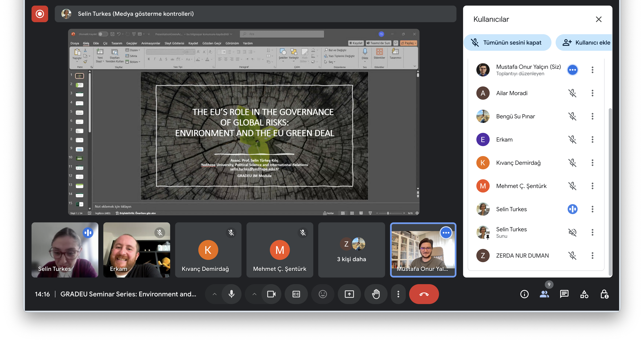This screenshot has height=343, width=644.
Task: Open three-dot more options in call bar
Action: [398, 294]
